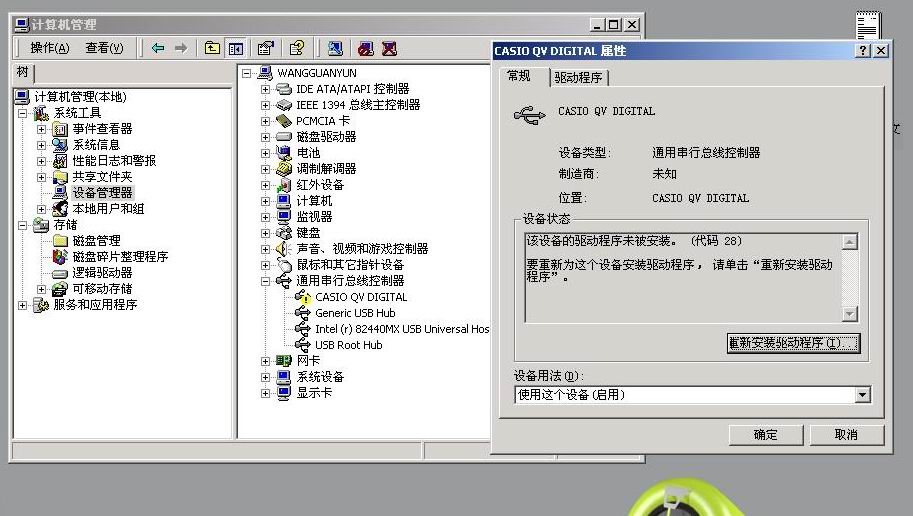Click the Properties toolbar icon
Viewport: 913px width, 516px height.
(x=266, y=48)
